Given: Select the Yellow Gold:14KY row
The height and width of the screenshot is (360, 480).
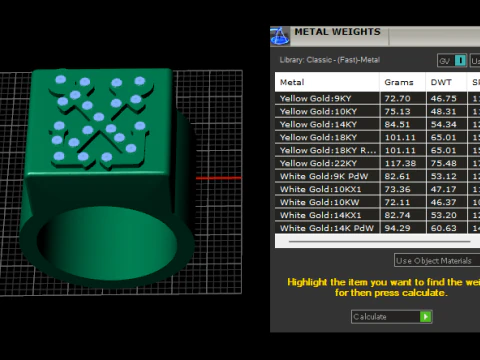Looking at the screenshot, I should [x=377, y=125].
